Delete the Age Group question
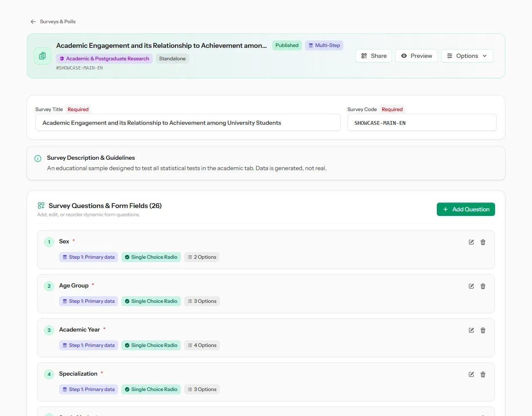This screenshot has width=532, height=416. pyautogui.click(x=483, y=286)
